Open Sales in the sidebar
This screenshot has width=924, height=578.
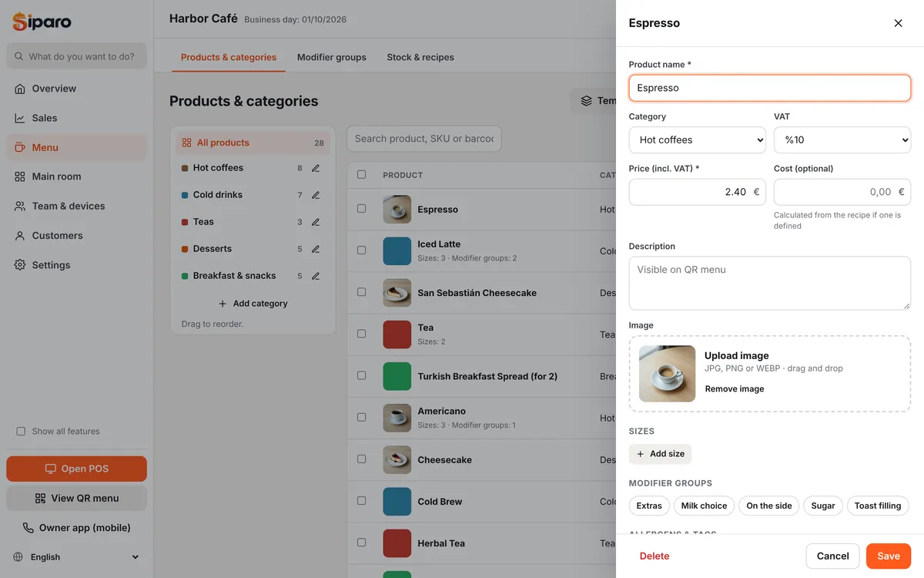coord(76,118)
